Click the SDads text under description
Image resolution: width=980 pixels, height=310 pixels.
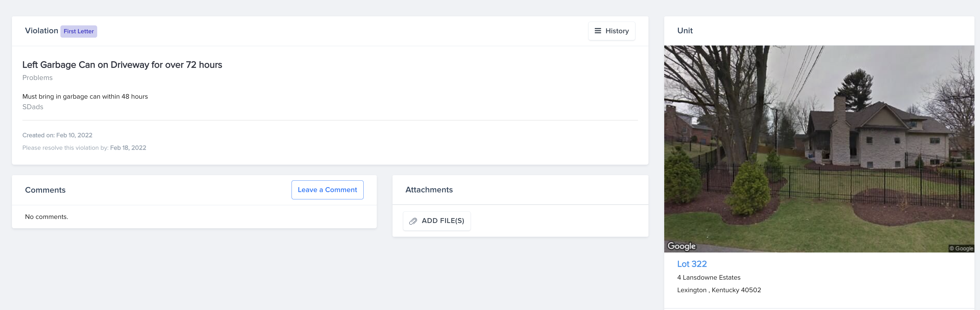coord(33,107)
